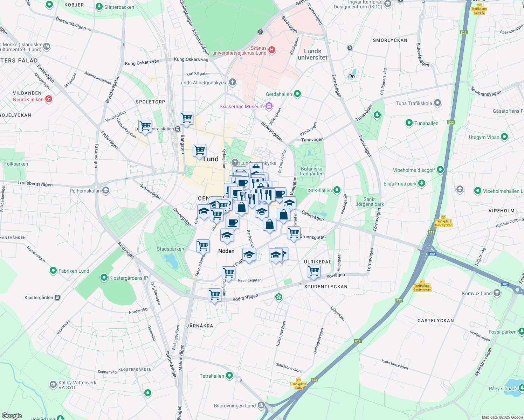The width and height of the screenshot is (524, 420).
Task: Click the Trafikplats Råby yellow label
Action: [298, 384]
